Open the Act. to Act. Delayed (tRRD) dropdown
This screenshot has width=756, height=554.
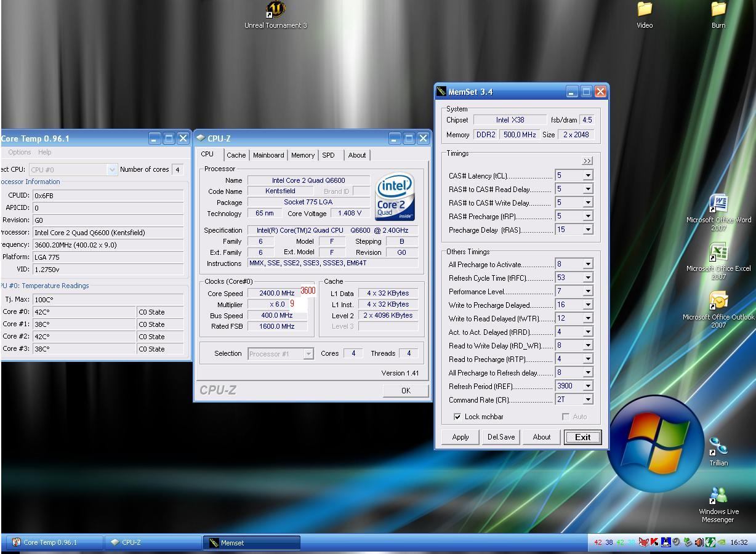point(587,332)
